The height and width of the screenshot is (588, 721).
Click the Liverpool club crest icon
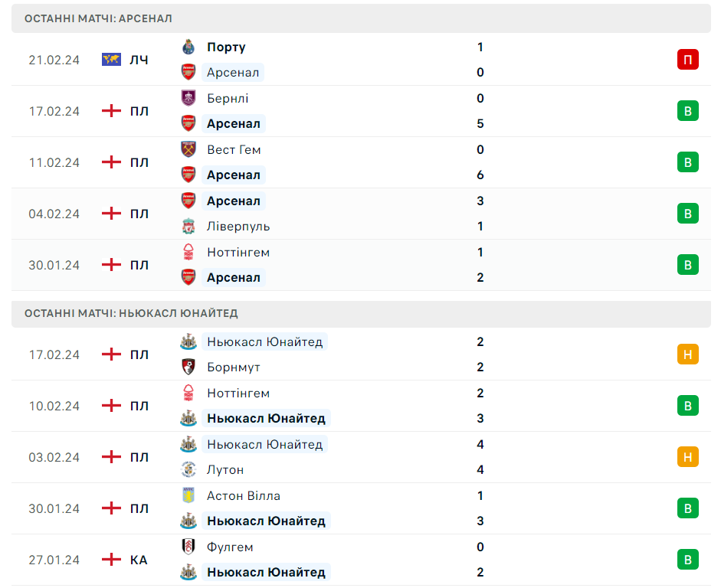pyautogui.click(x=188, y=226)
